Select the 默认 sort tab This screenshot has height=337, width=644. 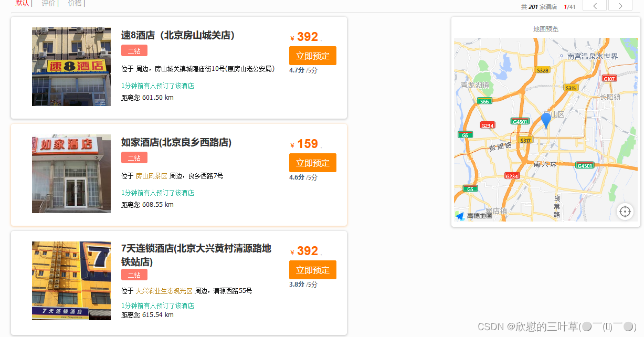point(22,4)
